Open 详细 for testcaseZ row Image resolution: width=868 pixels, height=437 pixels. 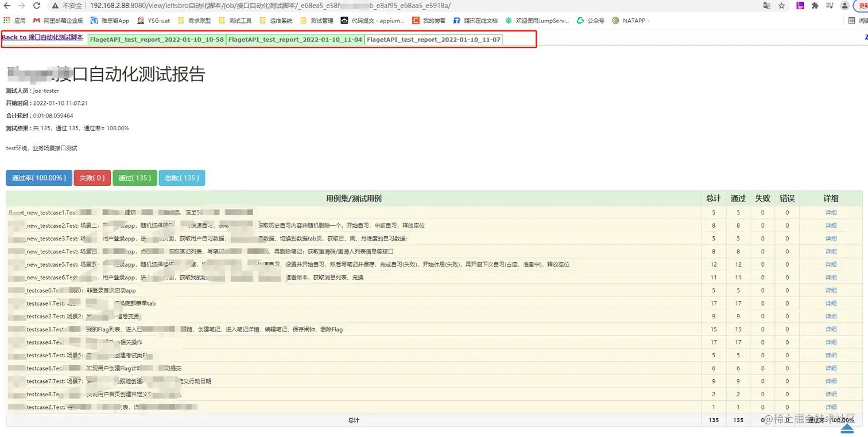point(831,407)
